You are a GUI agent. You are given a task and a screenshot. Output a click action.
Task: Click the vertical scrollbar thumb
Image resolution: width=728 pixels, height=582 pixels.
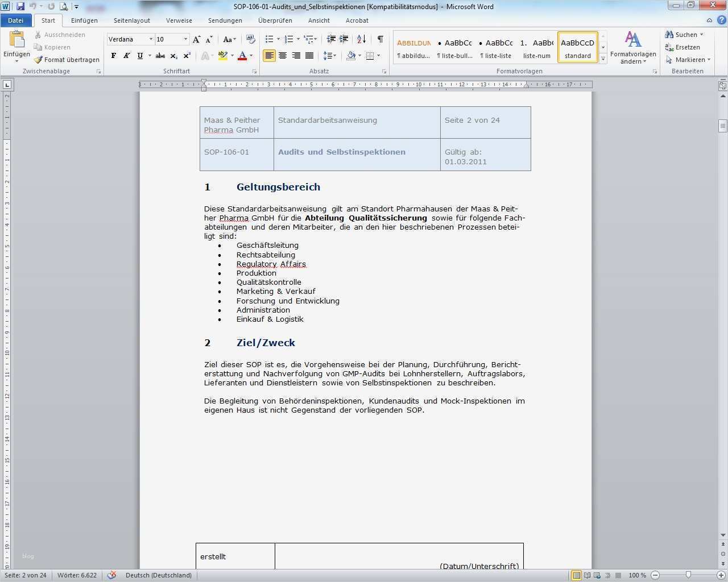click(723, 126)
